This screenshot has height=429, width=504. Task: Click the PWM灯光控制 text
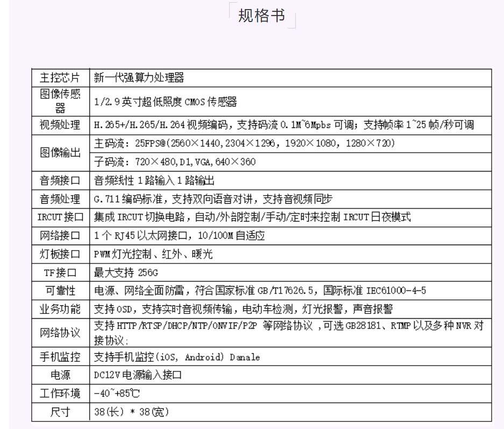pos(153,254)
